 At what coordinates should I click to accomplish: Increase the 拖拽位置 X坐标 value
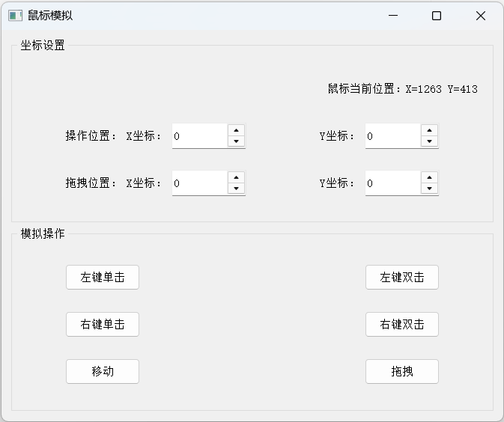click(236, 177)
